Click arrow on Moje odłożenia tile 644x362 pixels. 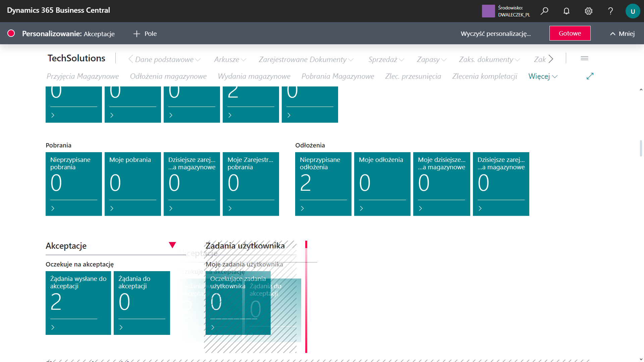click(x=361, y=208)
